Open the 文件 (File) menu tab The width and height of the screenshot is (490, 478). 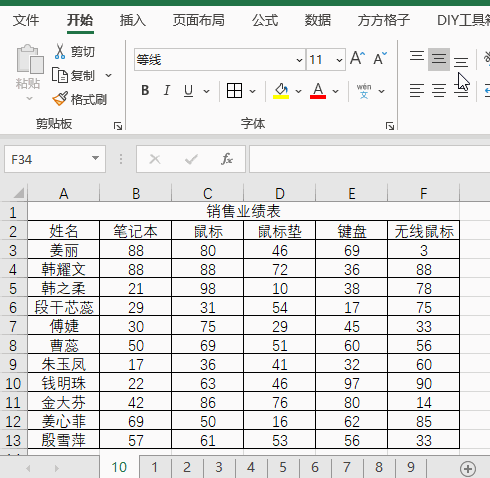(26, 20)
